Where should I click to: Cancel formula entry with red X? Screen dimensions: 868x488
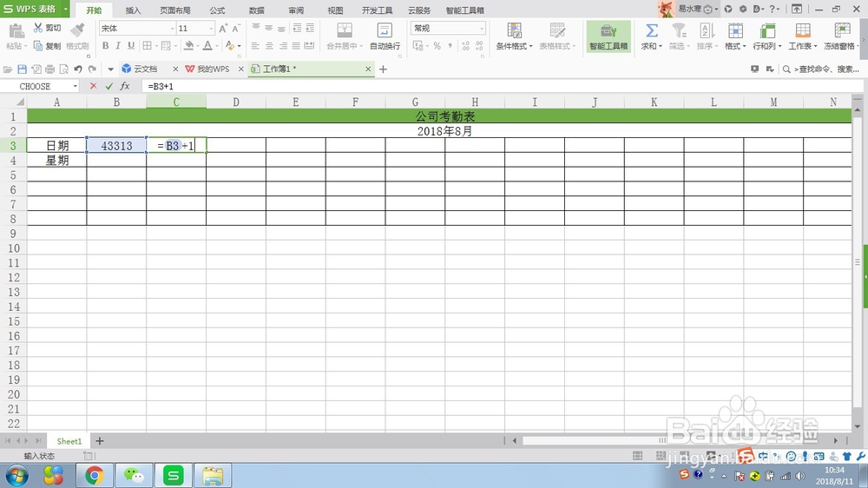pyautogui.click(x=93, y=86)
